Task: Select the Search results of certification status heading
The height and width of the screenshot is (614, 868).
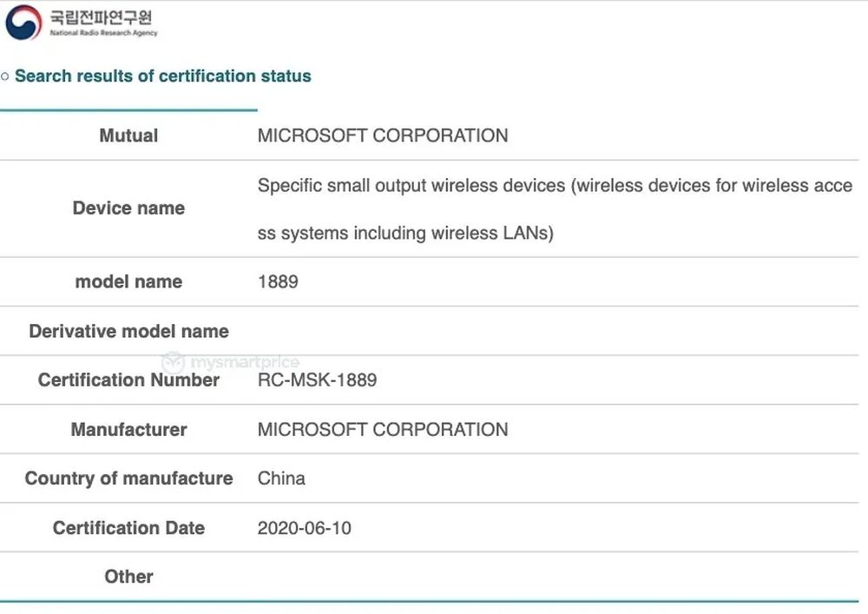Action: click(x=162, y=76)
